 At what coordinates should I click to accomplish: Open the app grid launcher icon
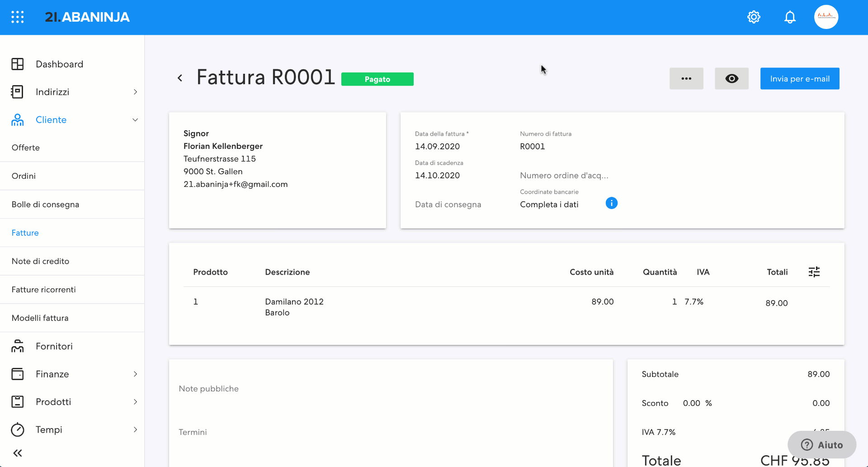[18, 17]
